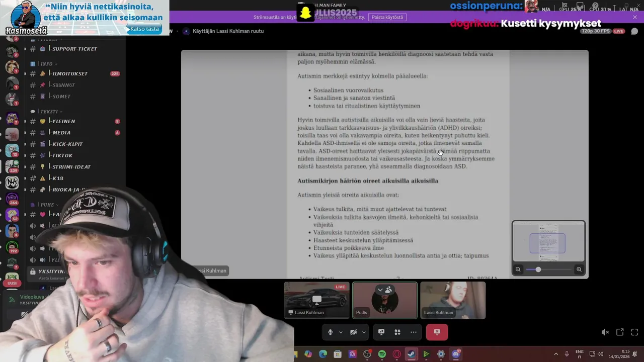Open Opera browser from the taskbar
This screenshot has height=362, width=644.
(x=396, y=354)
